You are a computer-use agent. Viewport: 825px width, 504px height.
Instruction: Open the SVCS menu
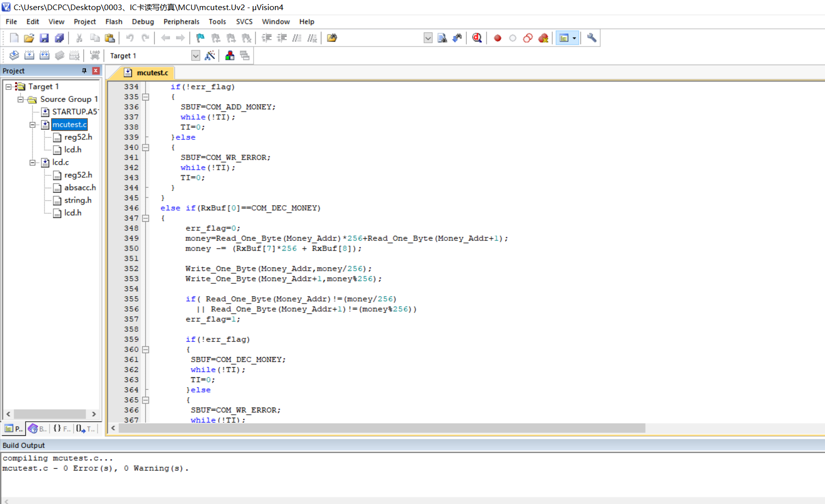click(244, 22)
